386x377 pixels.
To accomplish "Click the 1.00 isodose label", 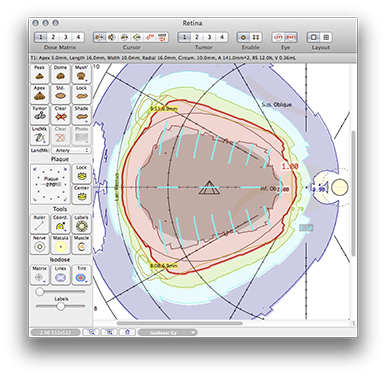I will click(290, 166).
